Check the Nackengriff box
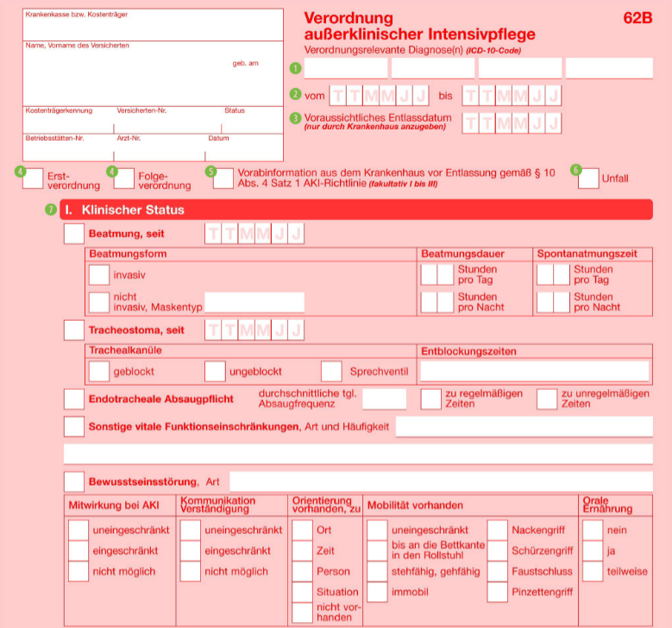 (x=498, y=530)
